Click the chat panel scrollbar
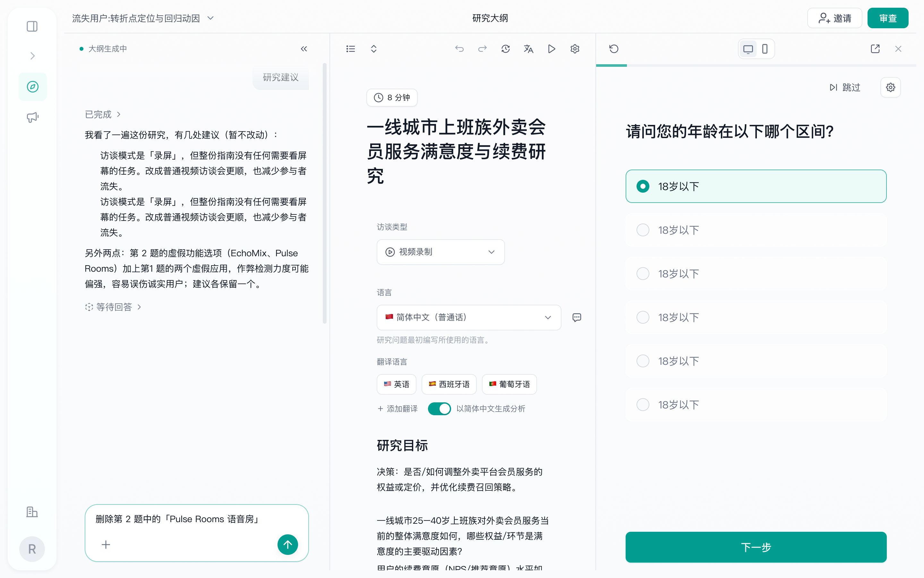The width and height of the screenshot is (924, 578). (x=325, y=193)
